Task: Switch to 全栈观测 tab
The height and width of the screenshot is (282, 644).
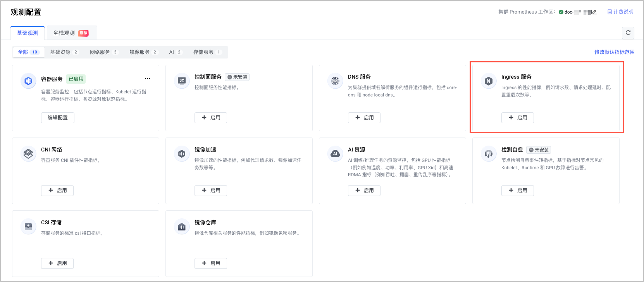Action: tap(72, 33)
